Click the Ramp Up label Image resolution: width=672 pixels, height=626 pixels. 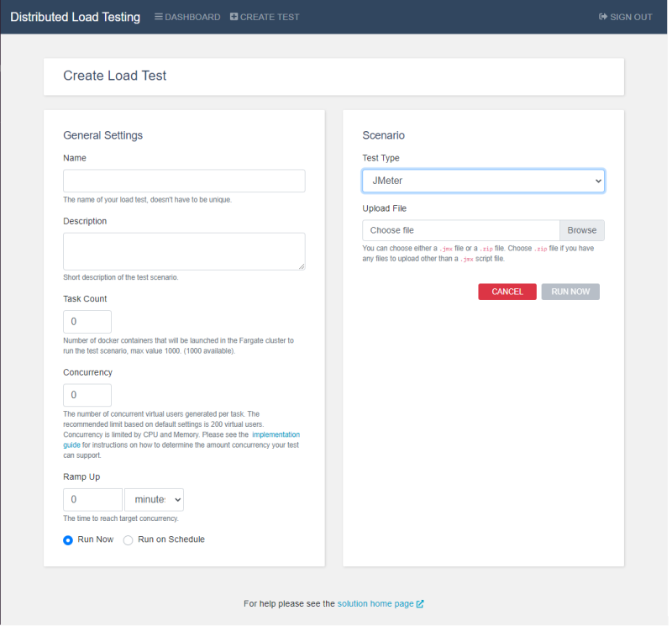[81, 477]
